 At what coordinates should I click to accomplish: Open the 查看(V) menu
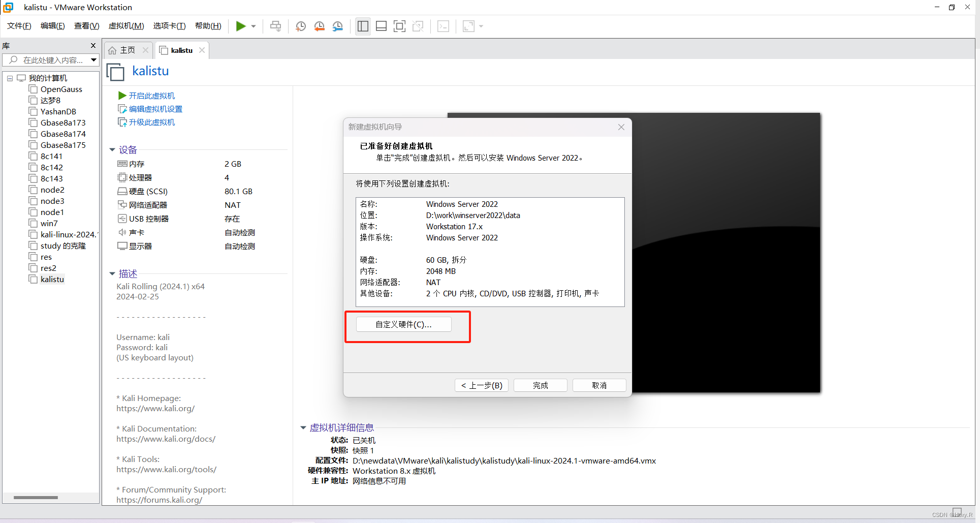(87, 26)
